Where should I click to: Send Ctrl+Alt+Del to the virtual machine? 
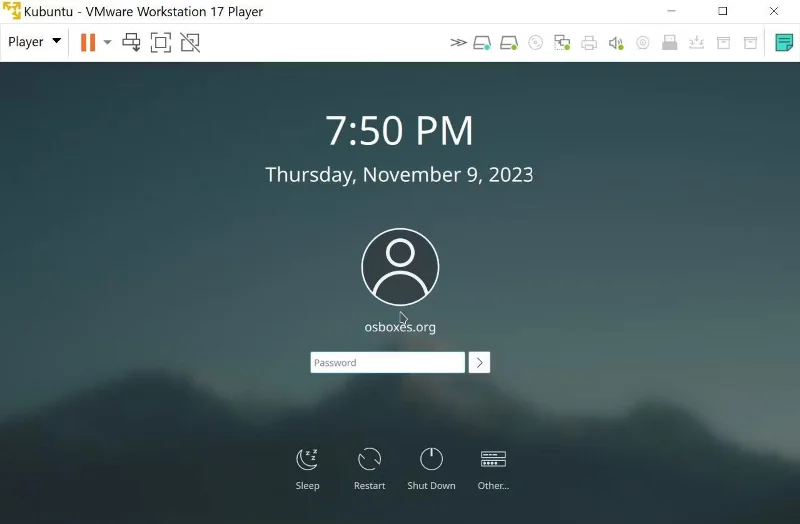(x=132, y=42)
